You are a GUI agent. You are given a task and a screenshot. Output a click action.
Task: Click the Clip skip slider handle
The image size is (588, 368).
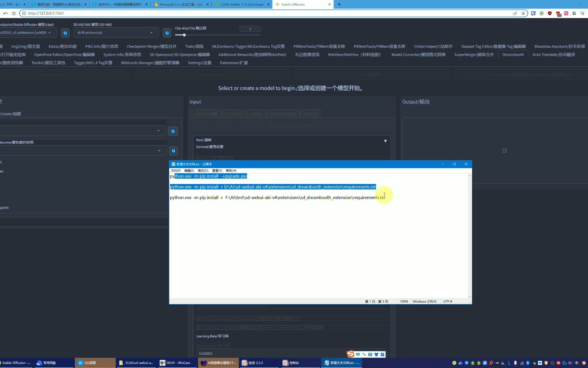coord(184,35)
